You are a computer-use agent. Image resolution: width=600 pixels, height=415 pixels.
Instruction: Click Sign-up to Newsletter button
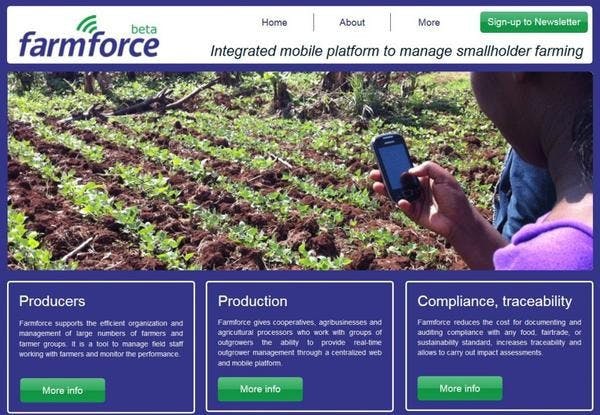tap(534, 22)
